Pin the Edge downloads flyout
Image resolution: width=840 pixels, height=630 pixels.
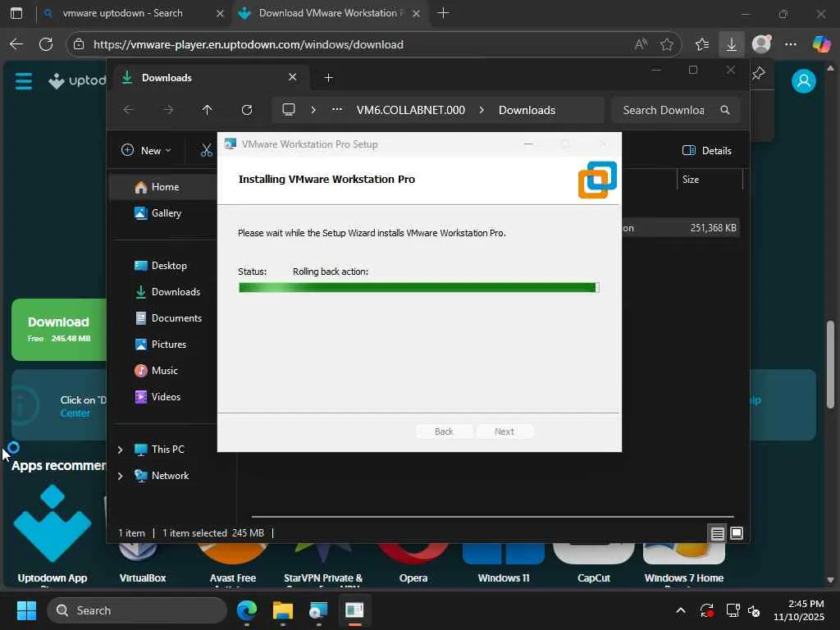(x=758, y=73)
